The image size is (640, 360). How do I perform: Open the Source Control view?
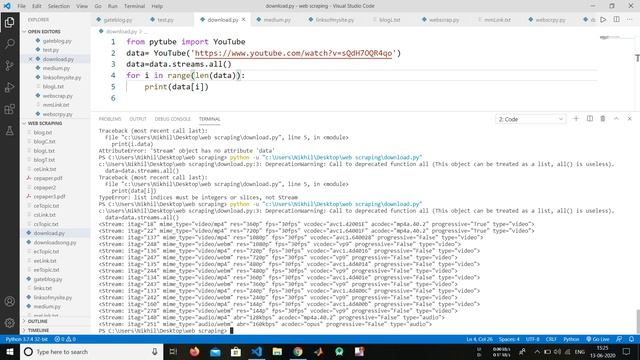tap(9, 65)
